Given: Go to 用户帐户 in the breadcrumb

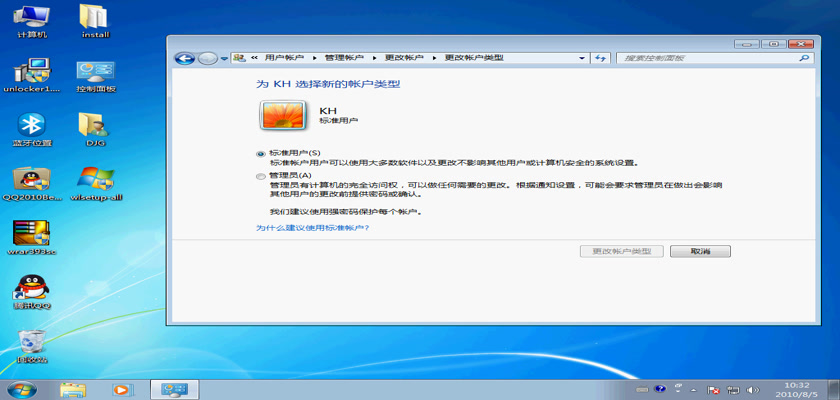Looking at the screenshot, I should pos(284,58).
